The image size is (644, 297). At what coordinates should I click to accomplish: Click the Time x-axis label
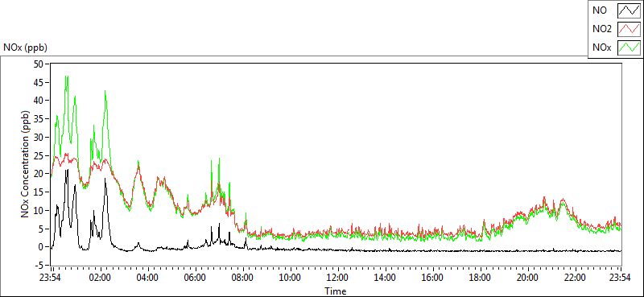point(336,291)
